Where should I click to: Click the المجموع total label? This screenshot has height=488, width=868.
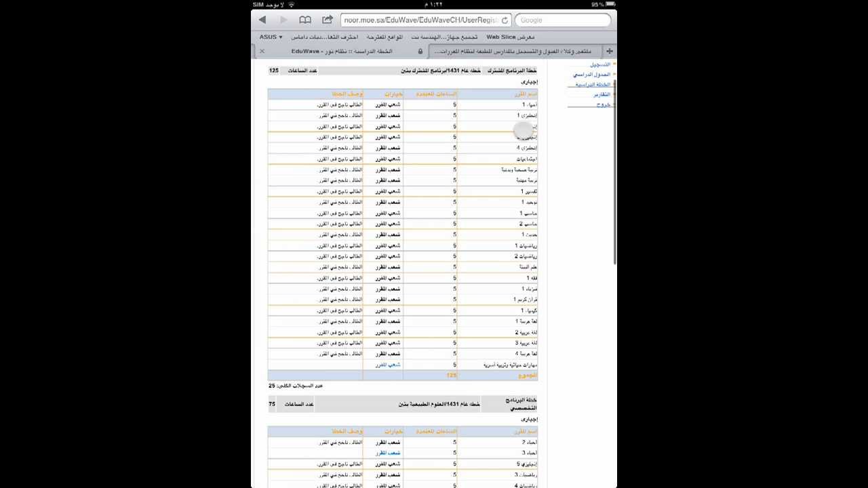528,375
